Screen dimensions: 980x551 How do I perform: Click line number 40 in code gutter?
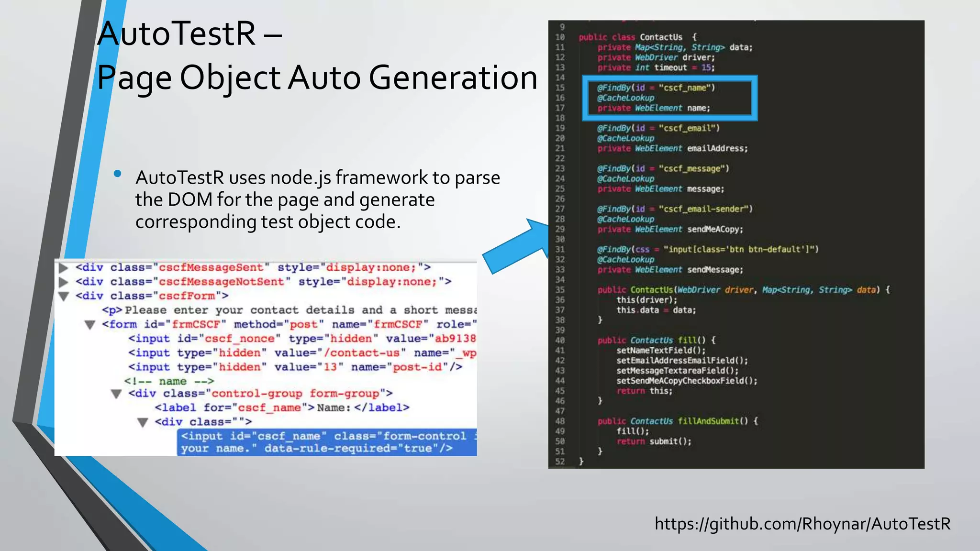pos(559,341)
